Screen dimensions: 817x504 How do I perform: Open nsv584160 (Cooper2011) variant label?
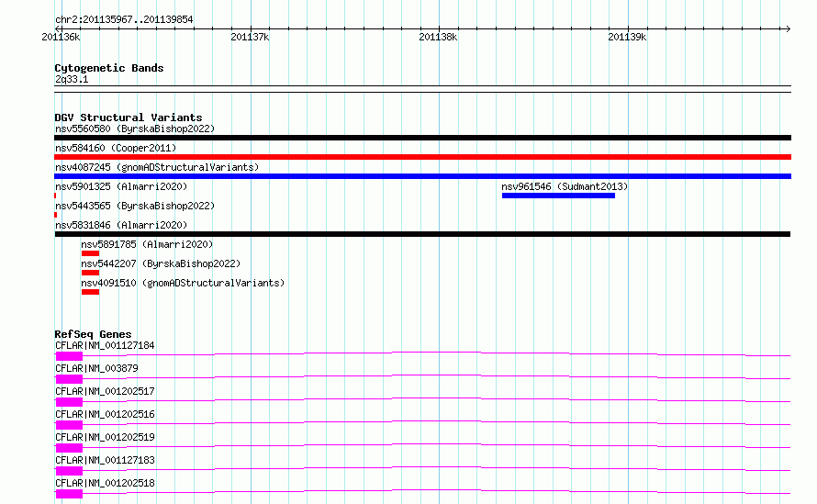(x=116, y=148)
